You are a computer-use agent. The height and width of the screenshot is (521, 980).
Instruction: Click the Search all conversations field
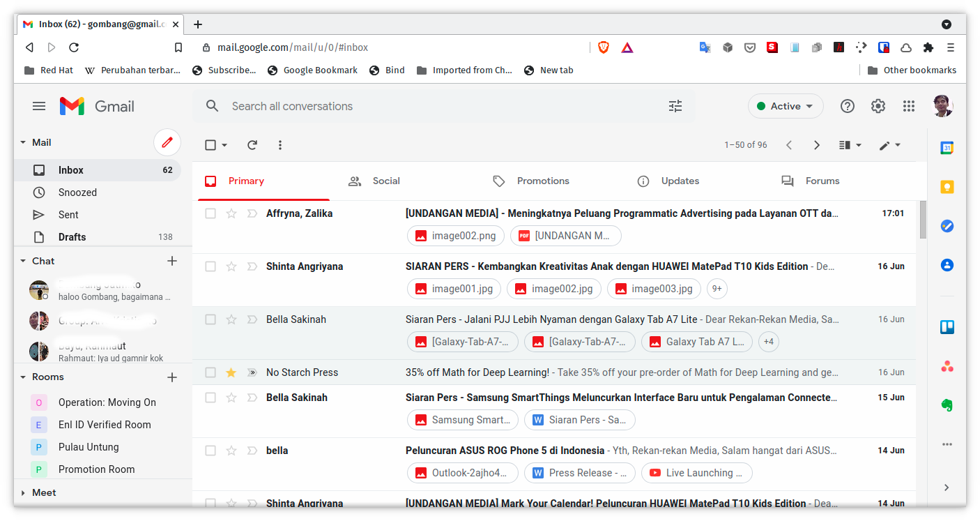coord(443,106)
